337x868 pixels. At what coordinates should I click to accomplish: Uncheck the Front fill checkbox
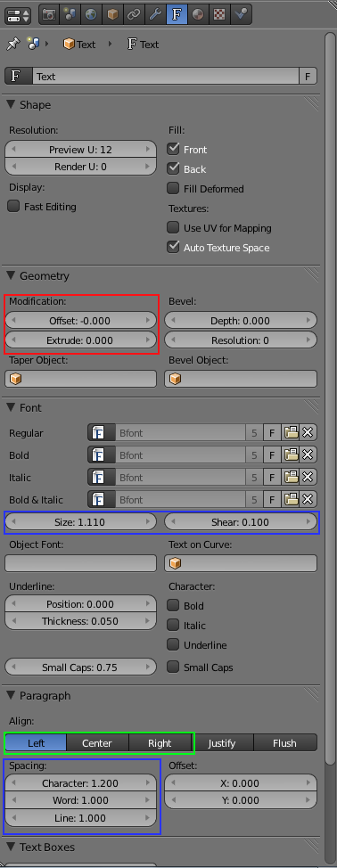tap(174, 148)
